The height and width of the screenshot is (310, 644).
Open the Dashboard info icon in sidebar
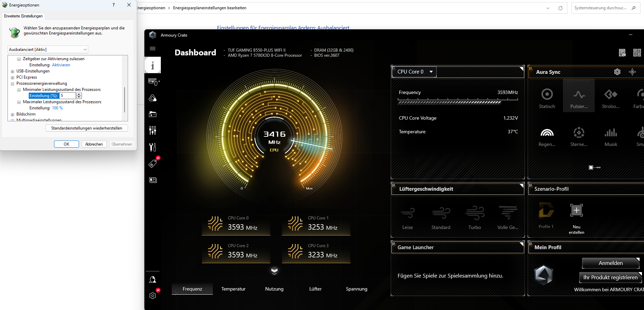153,65
